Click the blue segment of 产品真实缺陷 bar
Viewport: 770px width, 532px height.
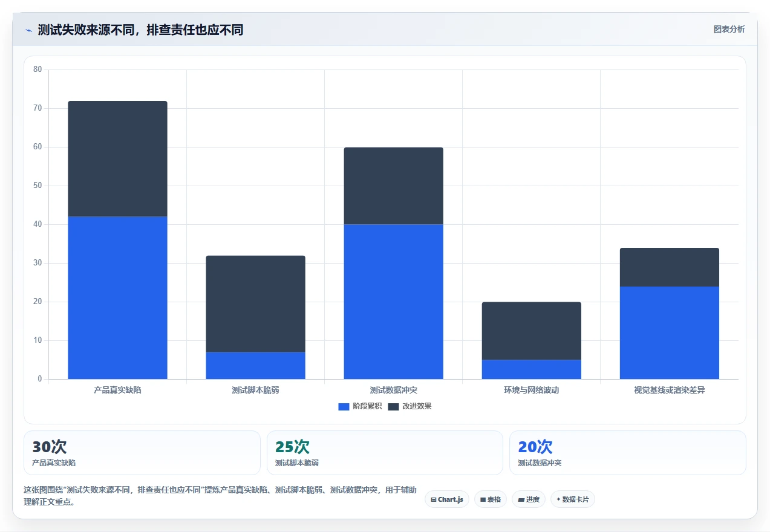[x=117, y=298]
